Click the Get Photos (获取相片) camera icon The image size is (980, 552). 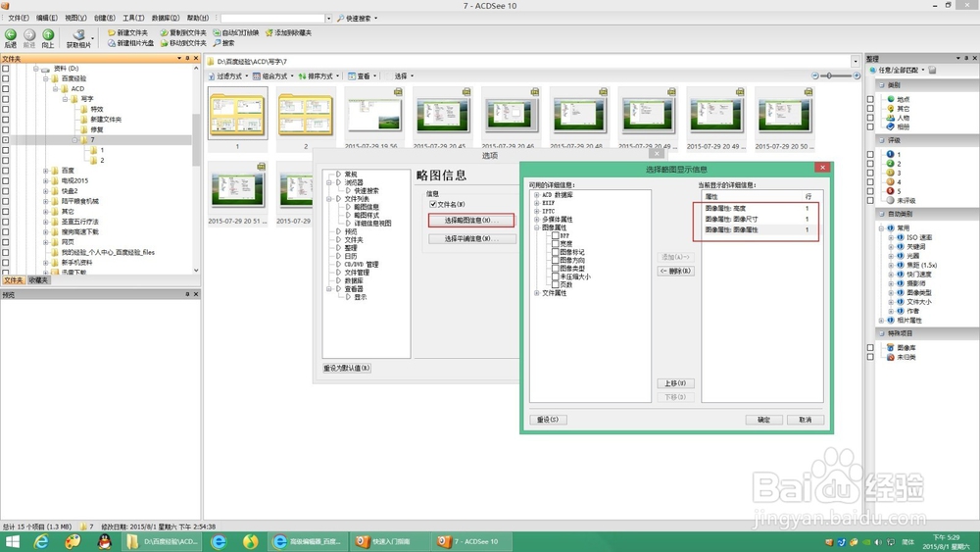78,34
